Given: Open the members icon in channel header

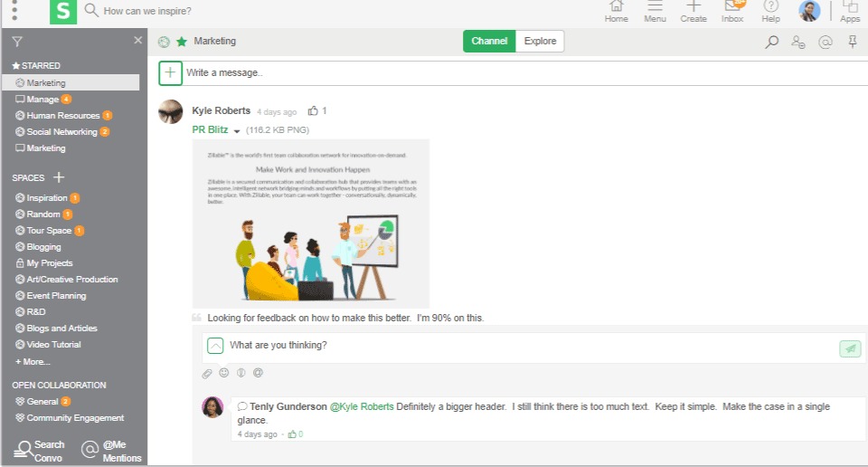Looking at the screenshot, I should coord(797,43).
